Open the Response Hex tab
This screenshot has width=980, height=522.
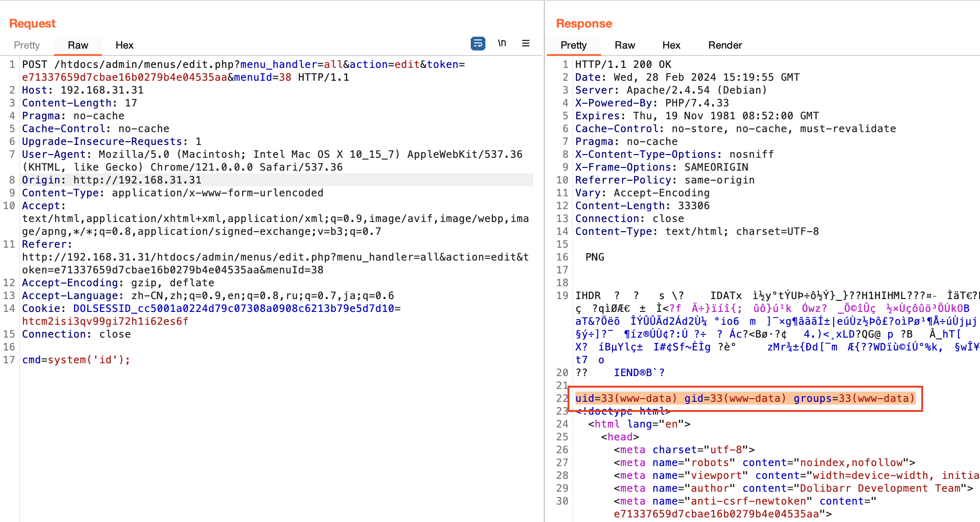(x=671, y=45)
